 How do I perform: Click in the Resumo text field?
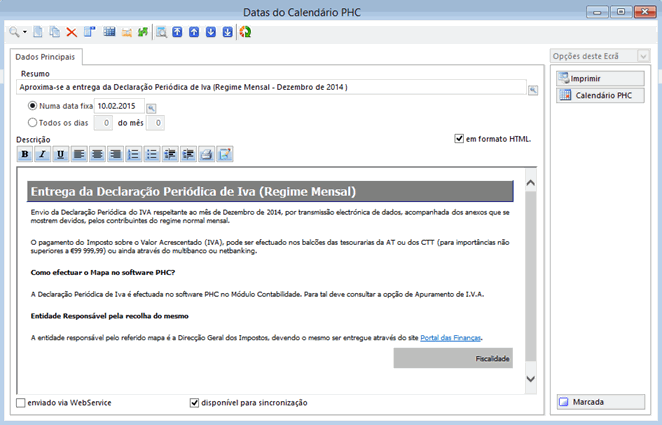[x=270, y=89]
